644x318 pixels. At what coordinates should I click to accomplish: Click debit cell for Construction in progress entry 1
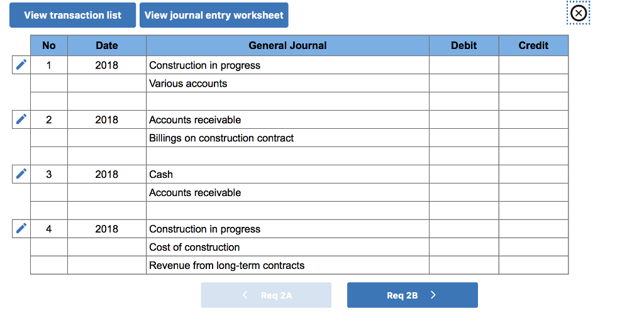pyautogui.click(x=464, y=65)
